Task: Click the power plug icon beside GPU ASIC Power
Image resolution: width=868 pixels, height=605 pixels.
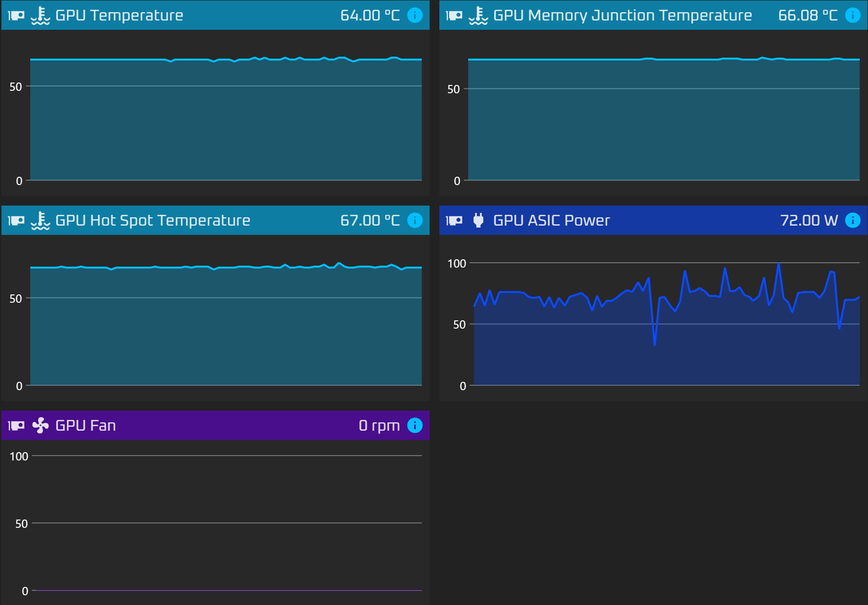Action: coord(478,220)
